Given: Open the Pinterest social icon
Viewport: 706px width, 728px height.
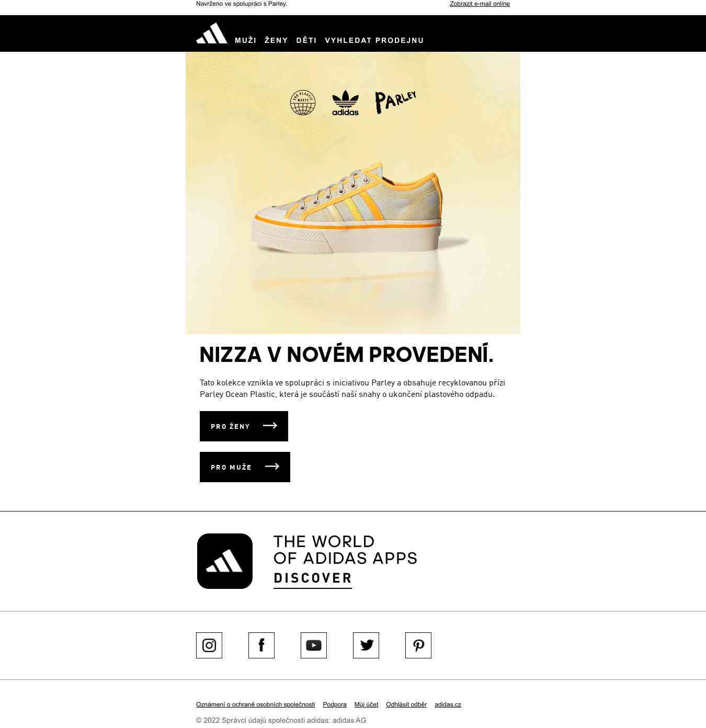Looking at the screenshot, I should point(418,645).
